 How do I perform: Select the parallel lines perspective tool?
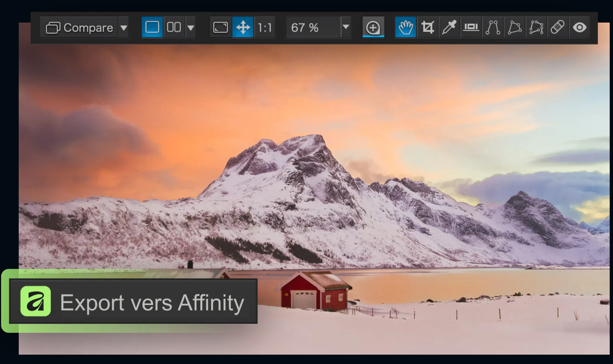coord(493,28)
